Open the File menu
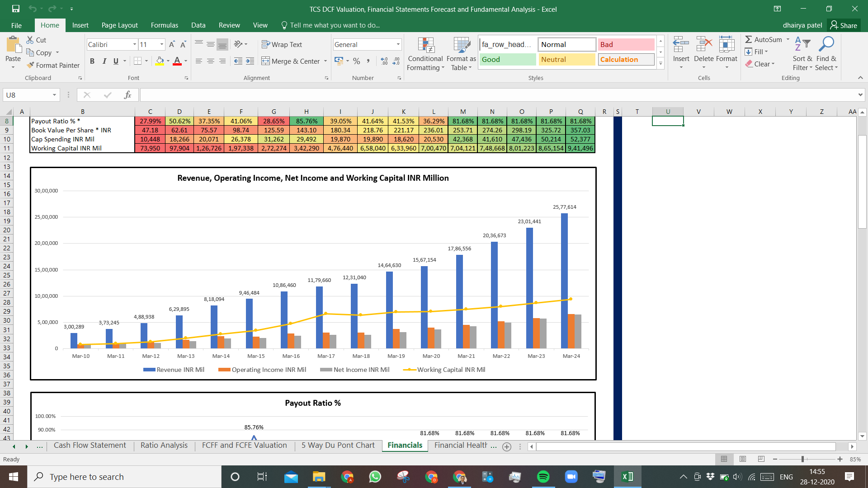Image resolution: width=868 pixels, height=488 pixels. tap(16, 25)
